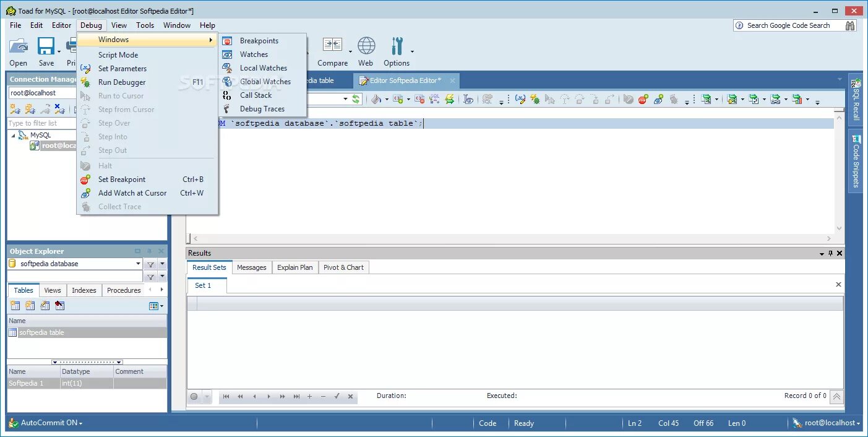Click the red Set Breakpoint icon in editor toolbar
This screenshot has width=868, height=437.
click(643, 99)
